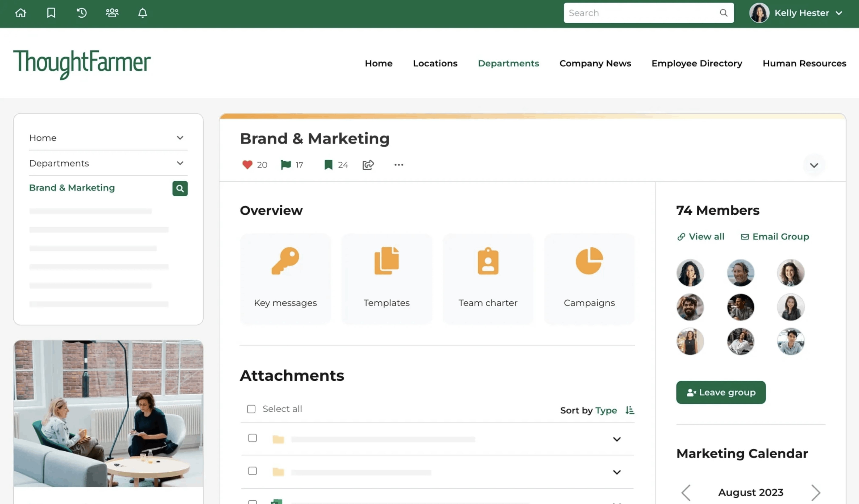The width and height of the screenshot is (859, 504).
Task: Click the share icon under page title
Action: 368,165
